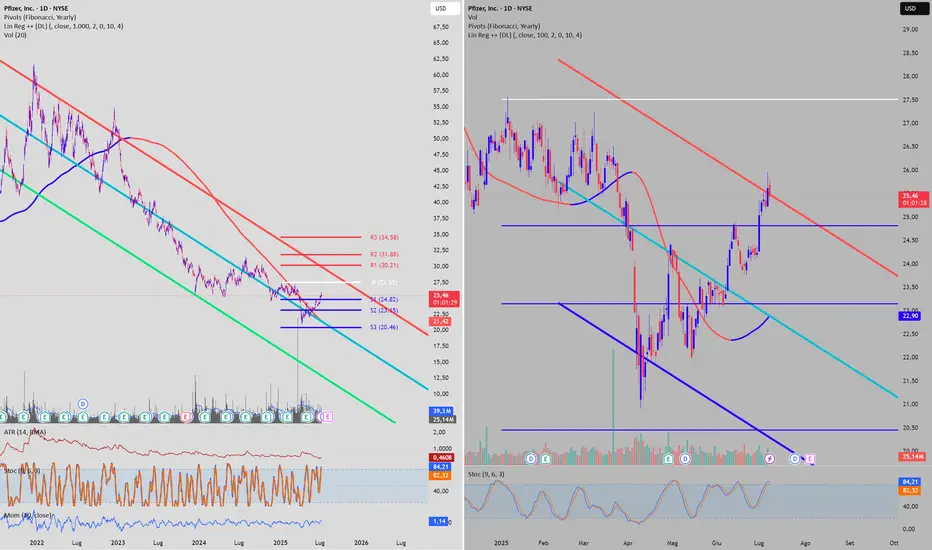Click the 27,50 level on right price axis
This screenshot has width=932, height=550.
(910, 100)
